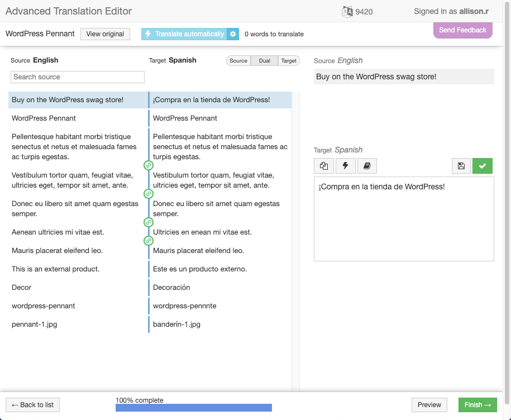Click the translation credits icon near 9420
This screenshot has height=420, width=511.
347,11
